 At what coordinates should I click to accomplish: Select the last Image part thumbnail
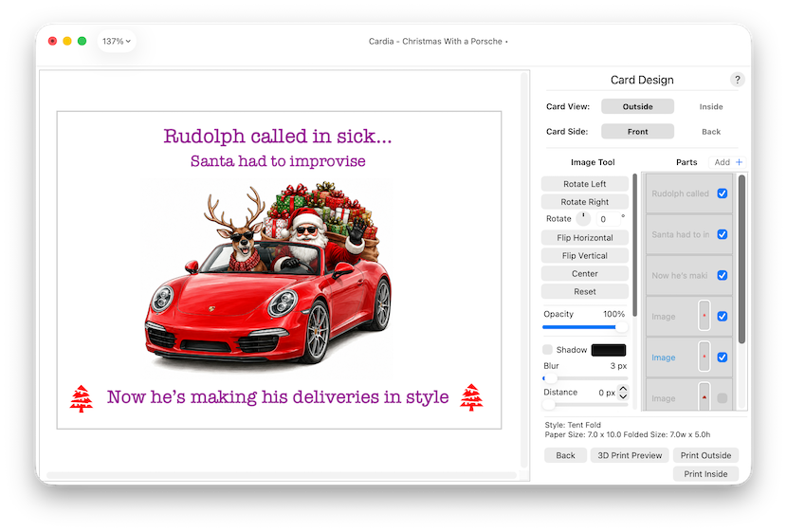tap(705, 396)
